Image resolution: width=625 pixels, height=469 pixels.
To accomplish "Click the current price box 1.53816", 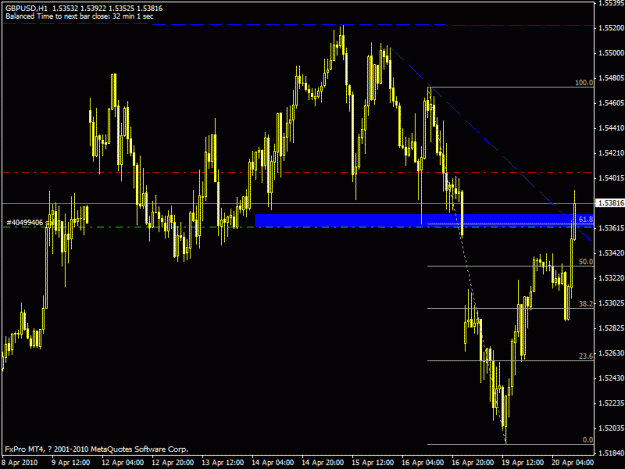I will [x=610, y=203].
